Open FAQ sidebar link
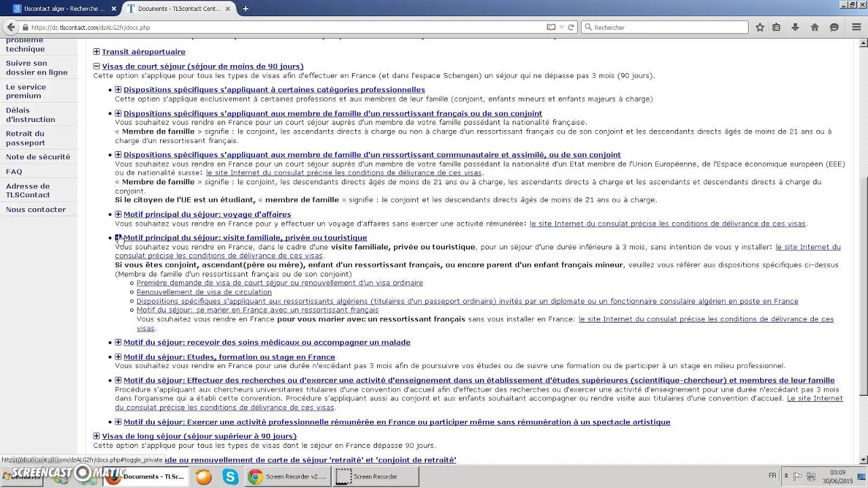868x488 pixels. click(x=14, y=171)
